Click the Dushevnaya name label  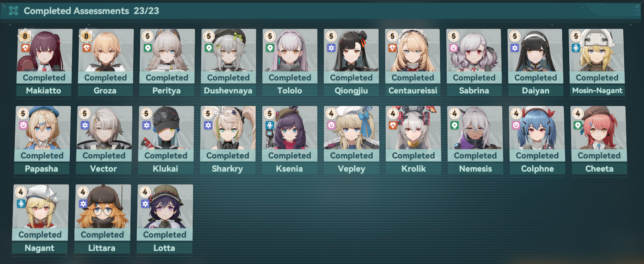pyautogui.click(x=228, y=91)
